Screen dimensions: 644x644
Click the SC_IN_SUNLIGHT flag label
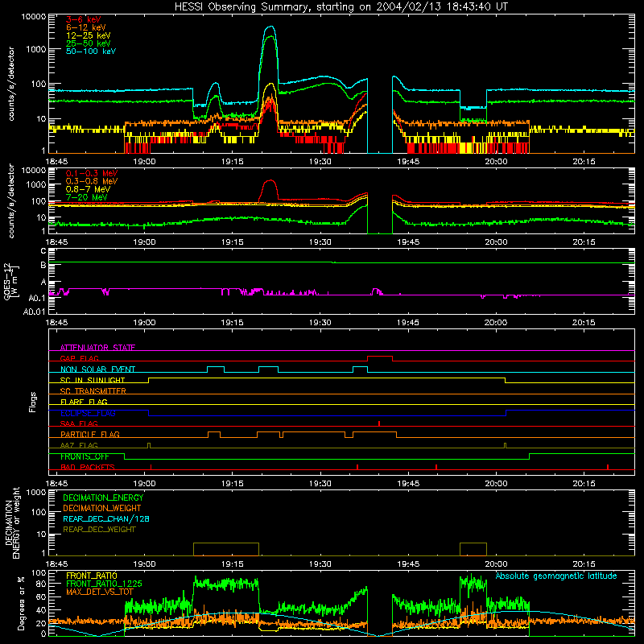[93, 380]
